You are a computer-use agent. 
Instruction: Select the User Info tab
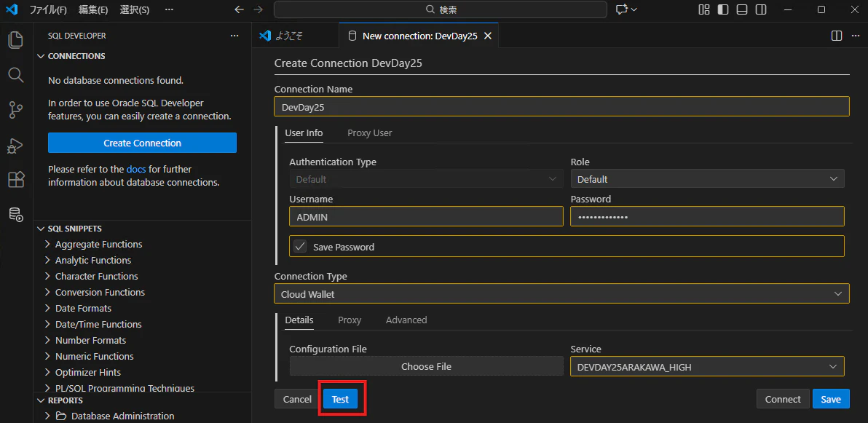[x=304, y=133]
